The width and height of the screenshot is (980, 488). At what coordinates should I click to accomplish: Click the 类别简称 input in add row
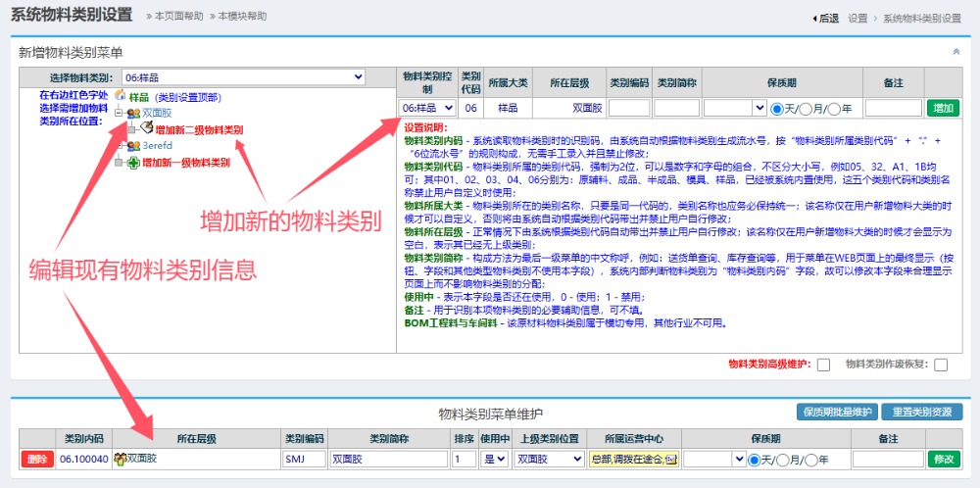point(676,108)
